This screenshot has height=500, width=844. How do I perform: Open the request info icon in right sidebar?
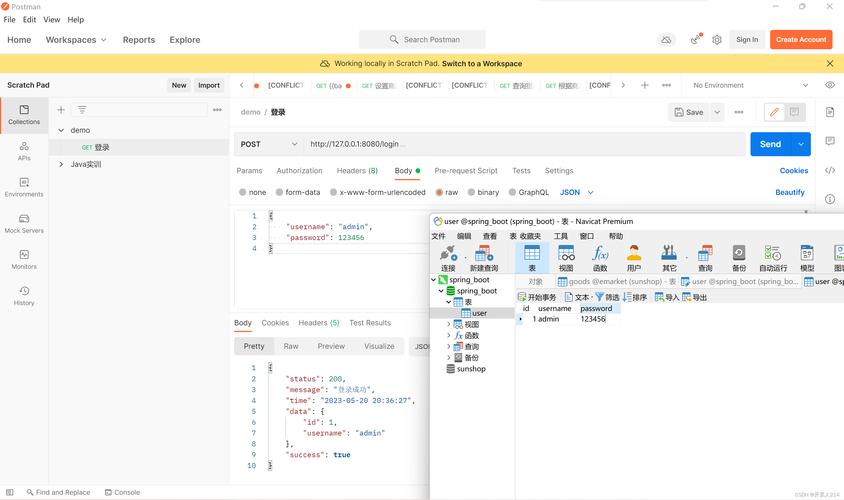pyautogui.click(x=829, y=199)
